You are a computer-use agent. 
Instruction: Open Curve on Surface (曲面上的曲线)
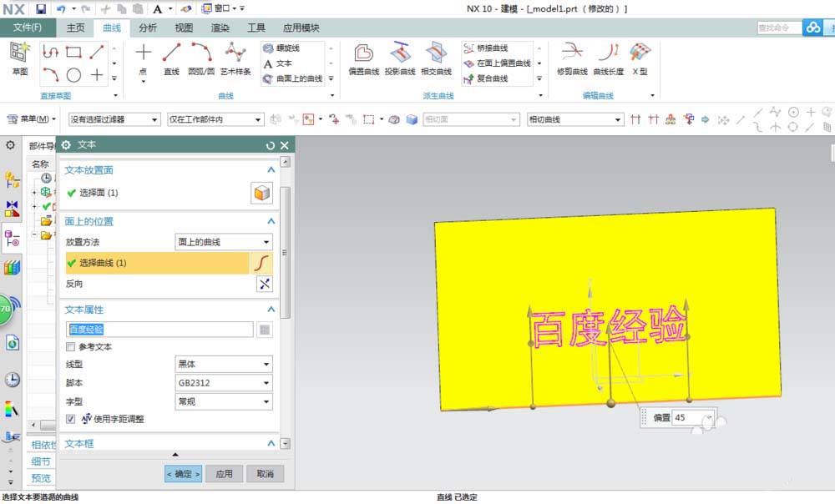coord(293,78)
